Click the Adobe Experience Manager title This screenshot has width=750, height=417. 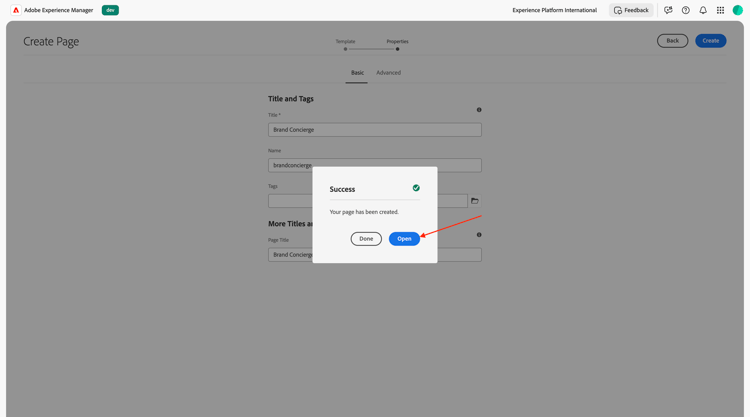(x=58, y=10)
